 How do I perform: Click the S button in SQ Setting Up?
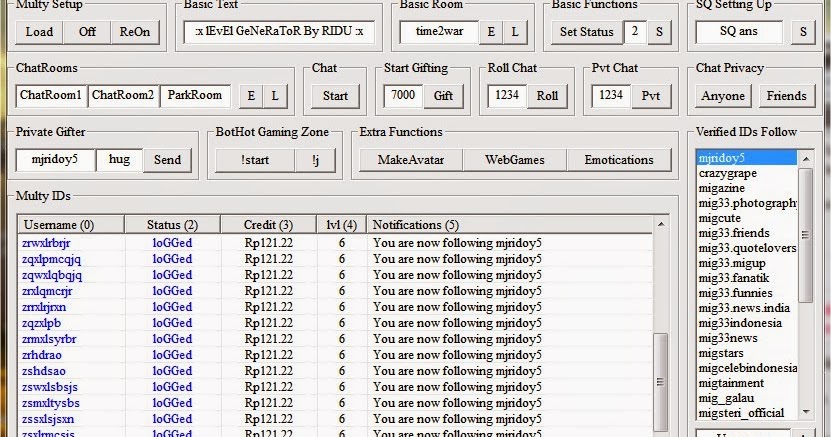[803, 32]
